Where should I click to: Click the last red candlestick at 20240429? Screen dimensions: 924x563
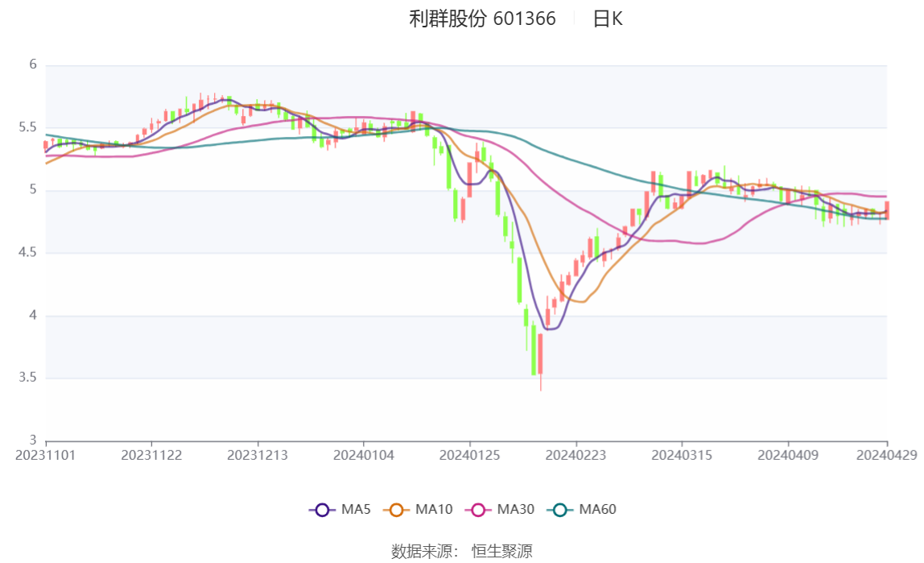887,210
